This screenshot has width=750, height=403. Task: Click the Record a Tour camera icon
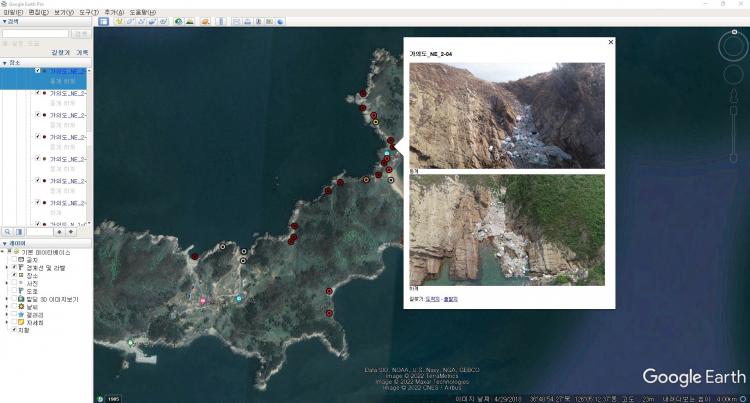pyautogui.click(x=164, y=22)
